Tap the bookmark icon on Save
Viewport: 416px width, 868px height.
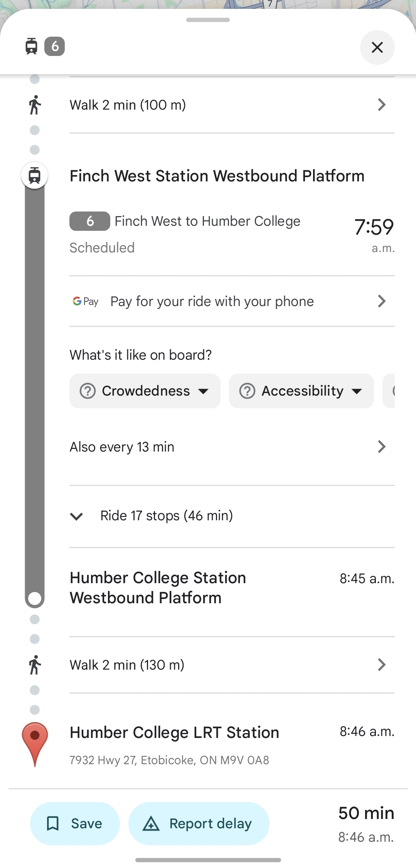click(x=53, y=823)
